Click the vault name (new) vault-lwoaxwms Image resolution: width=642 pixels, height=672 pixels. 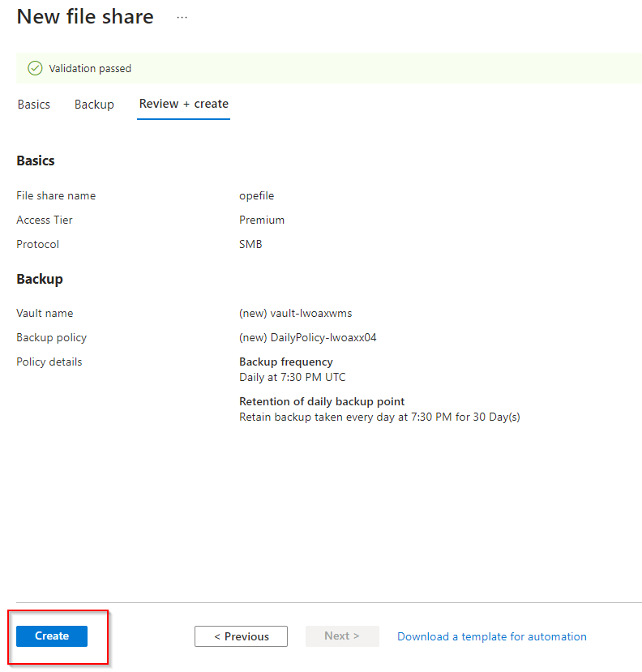[x=295, y=313]
